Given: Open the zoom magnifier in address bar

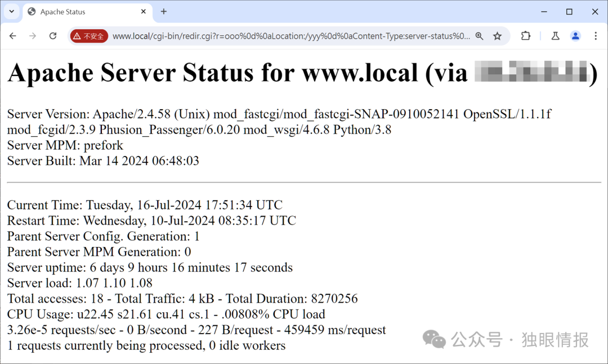Looking at the screenshot, I should coord(479,36).
